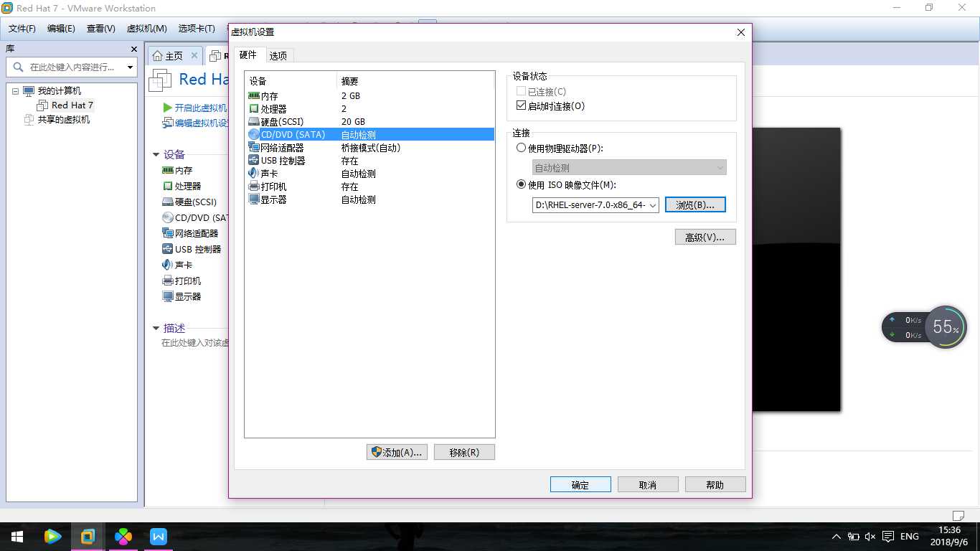Show hidden system tray icons
The image size is (980, 551).
click(836, 537)
